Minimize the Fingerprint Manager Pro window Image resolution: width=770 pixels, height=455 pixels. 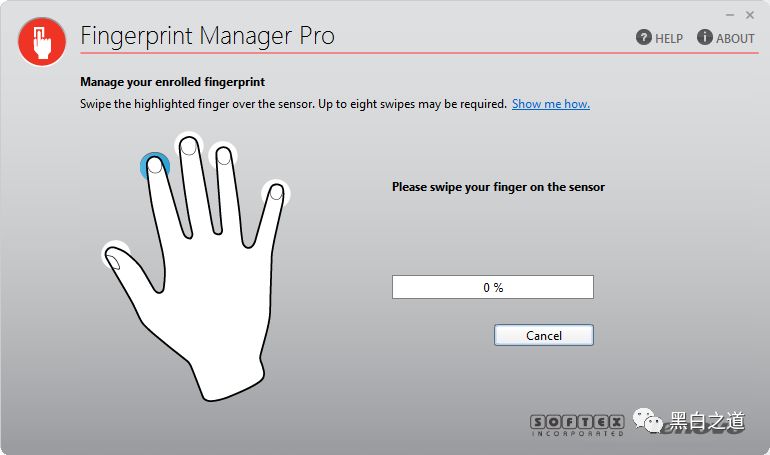tap(730, 15)
